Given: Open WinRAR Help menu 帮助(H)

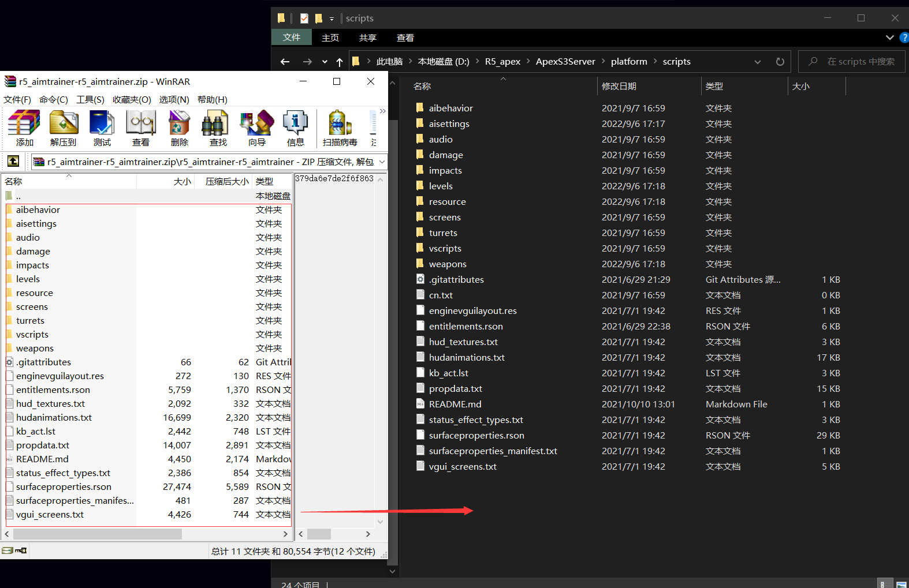Looking at the screenshot, I should click(x=213, y=100).
